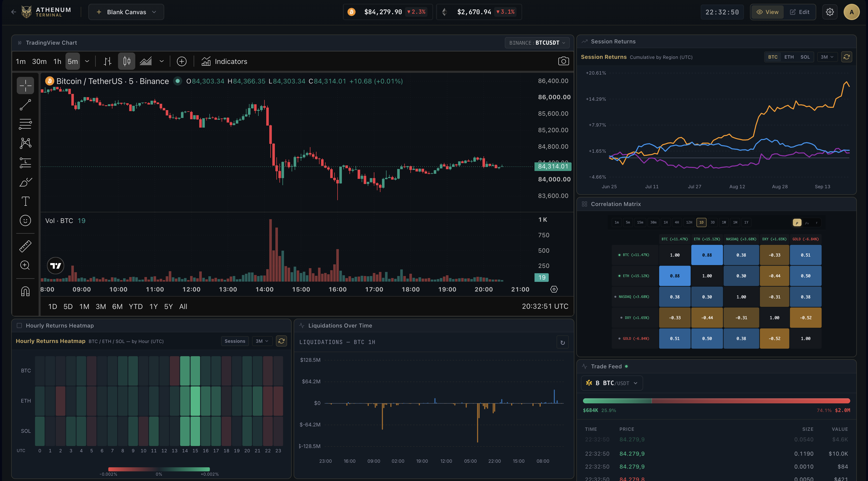868x481 pixels.
Task: Expand chart style options chevron
Action: [162, 61]
